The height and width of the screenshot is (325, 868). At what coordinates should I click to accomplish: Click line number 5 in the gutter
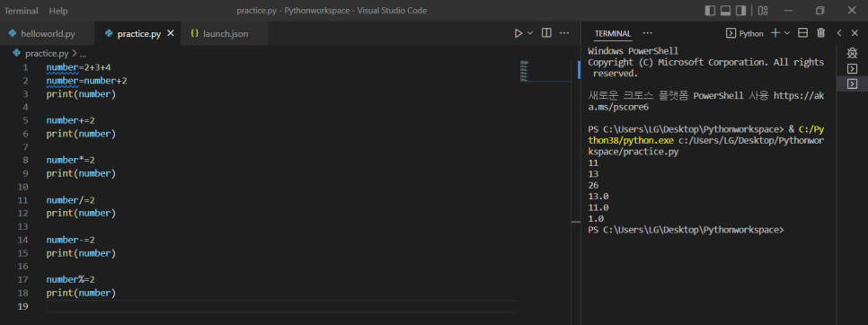click(25, 120)
